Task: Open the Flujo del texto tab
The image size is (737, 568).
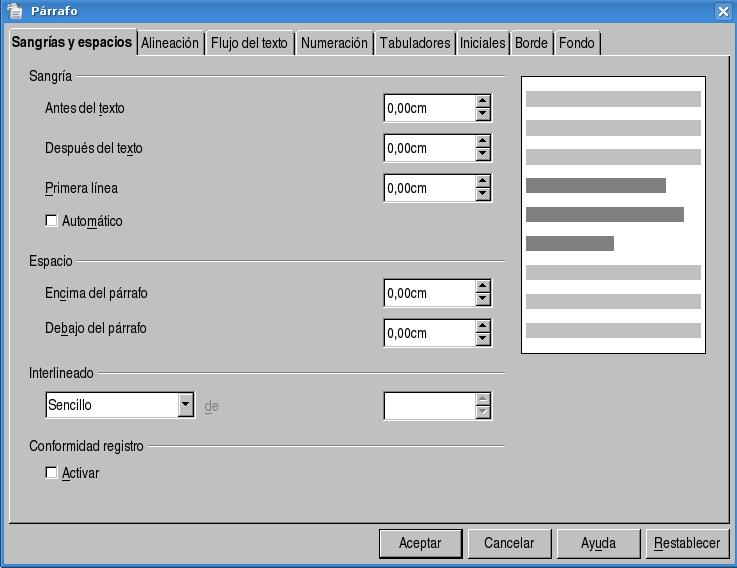Action: pos(249,43)
